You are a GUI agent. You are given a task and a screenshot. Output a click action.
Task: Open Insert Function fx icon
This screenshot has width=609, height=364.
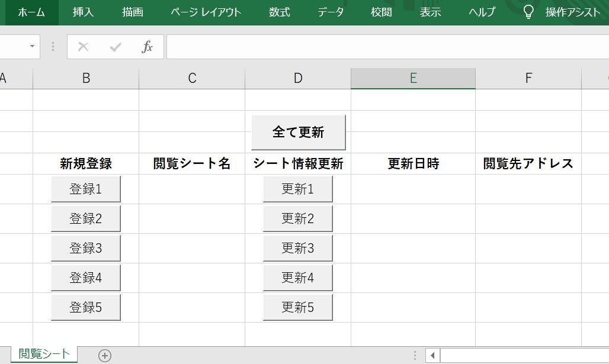click(x=147, y=47)
